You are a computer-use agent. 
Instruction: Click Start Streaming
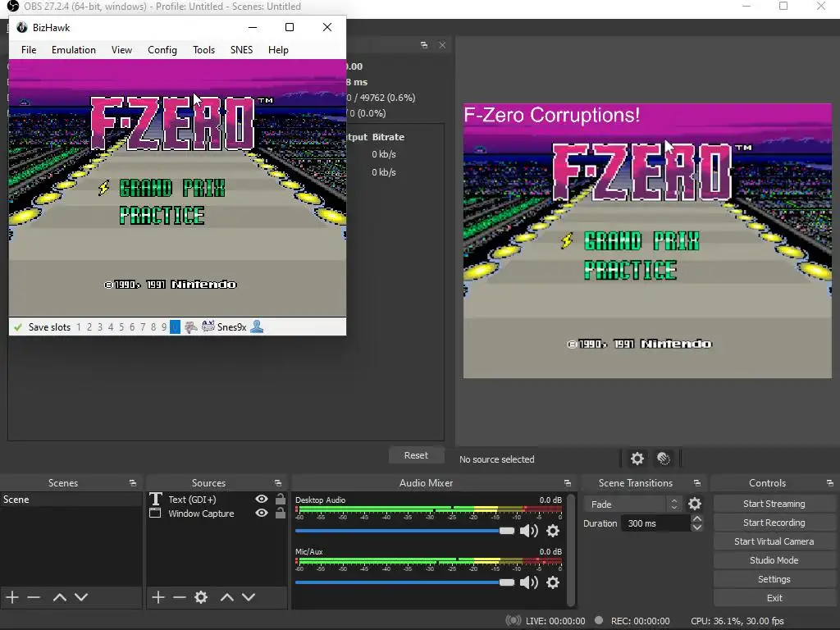click(774, 504)
